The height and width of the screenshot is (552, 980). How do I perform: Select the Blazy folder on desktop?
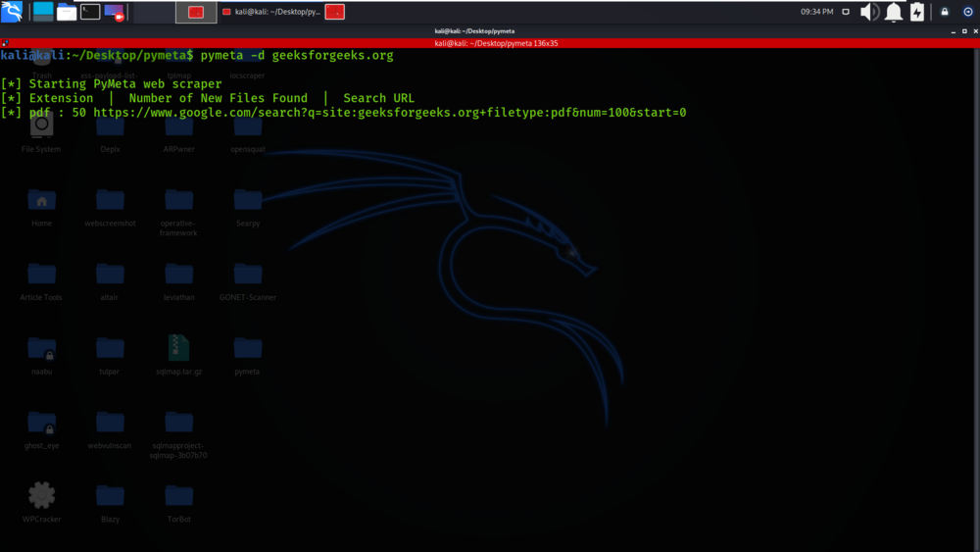tap(110, 503)
